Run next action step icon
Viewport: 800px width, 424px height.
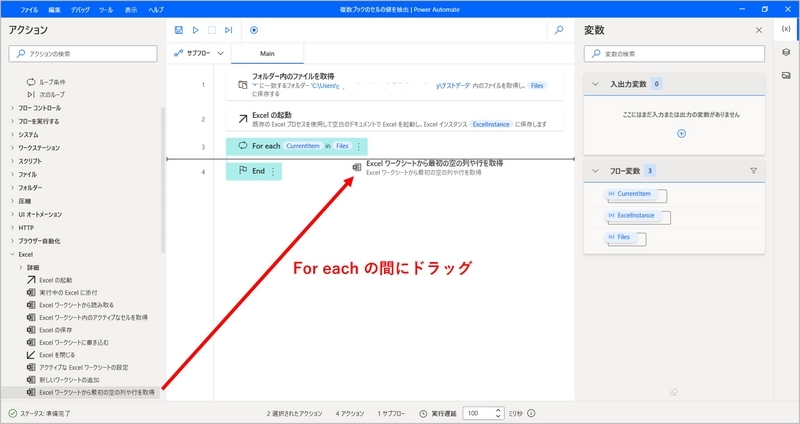point(229,30)
